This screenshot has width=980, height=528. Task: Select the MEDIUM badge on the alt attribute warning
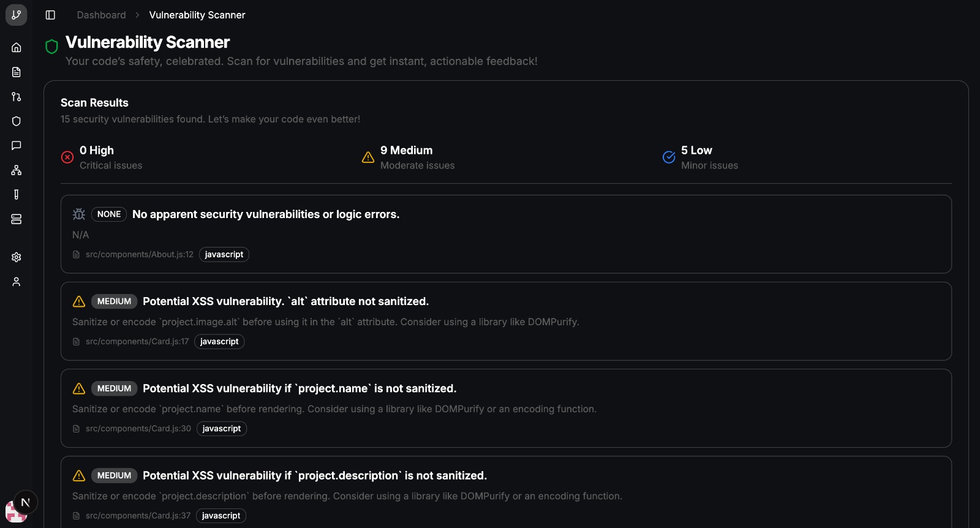point(114,301)
